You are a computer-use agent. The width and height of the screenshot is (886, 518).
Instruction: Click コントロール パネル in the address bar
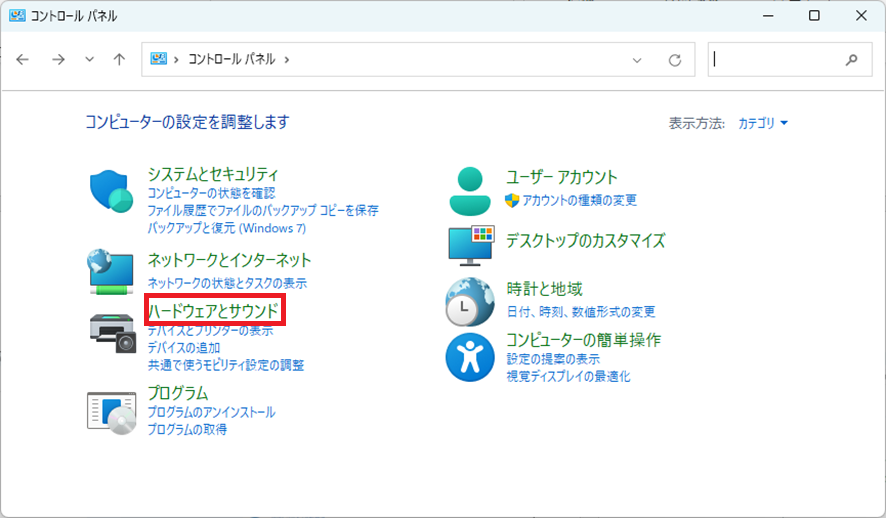coord(232,59)
